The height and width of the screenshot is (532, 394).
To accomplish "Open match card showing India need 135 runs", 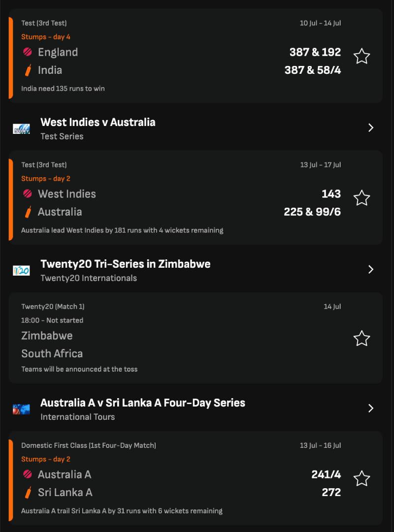I will click(x=196, y=56).
